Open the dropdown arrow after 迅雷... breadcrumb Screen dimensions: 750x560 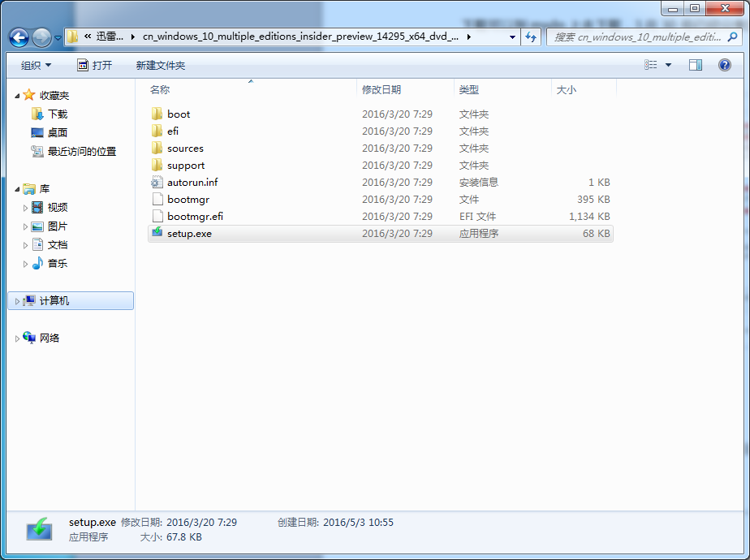point(132,37)
